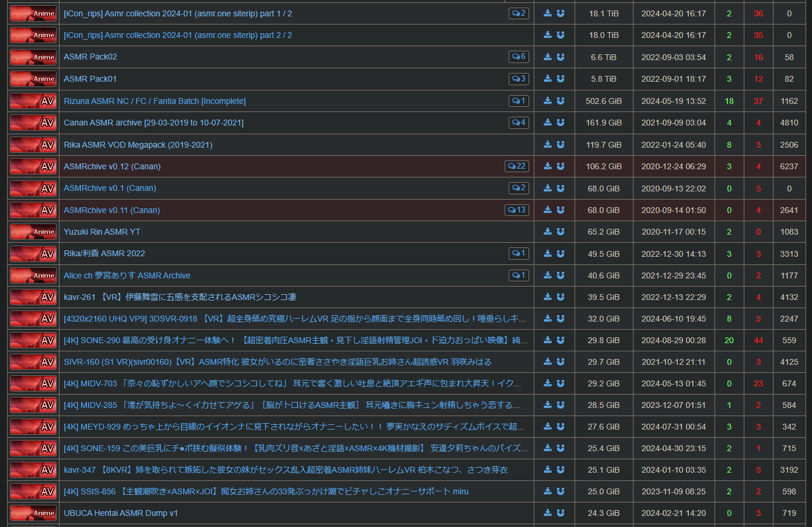The width and height of the screenshot is (812, 527).
Task: View 22 comments on ASMRchive v0.12
Action: tap(517, 166)
